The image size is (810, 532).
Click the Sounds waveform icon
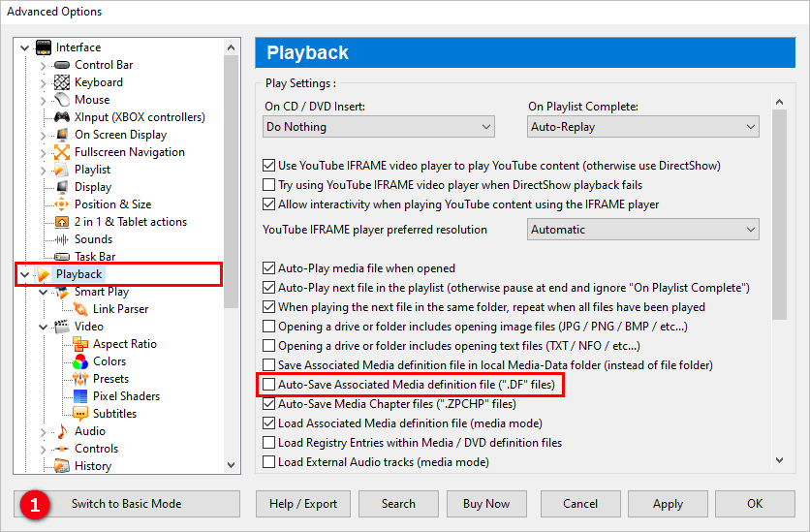point(62,239)
